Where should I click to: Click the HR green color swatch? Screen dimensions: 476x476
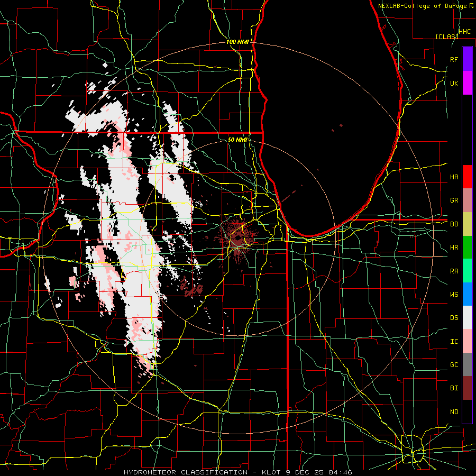[467, 247]
